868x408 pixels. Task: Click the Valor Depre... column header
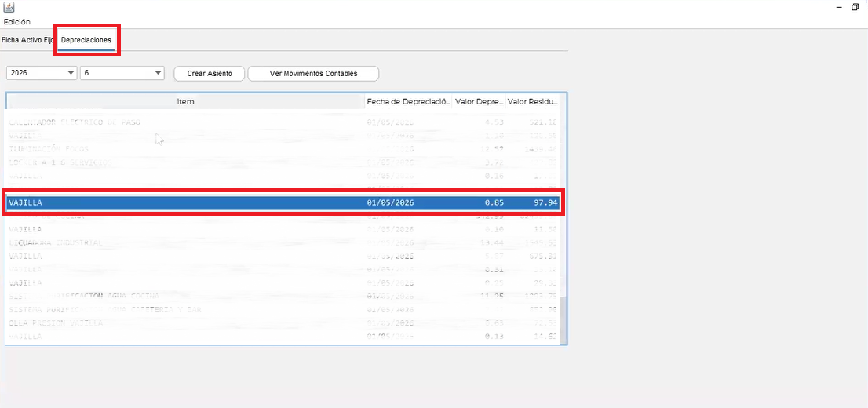(479, 102)
